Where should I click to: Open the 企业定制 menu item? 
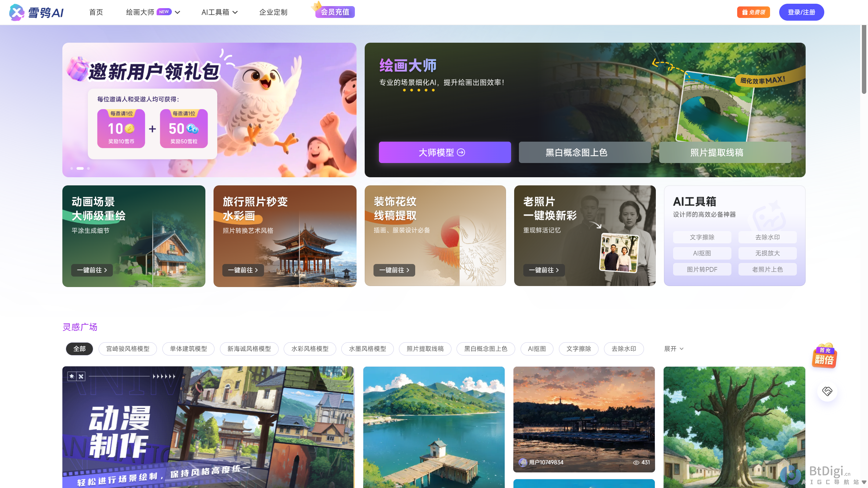point(273,12)
